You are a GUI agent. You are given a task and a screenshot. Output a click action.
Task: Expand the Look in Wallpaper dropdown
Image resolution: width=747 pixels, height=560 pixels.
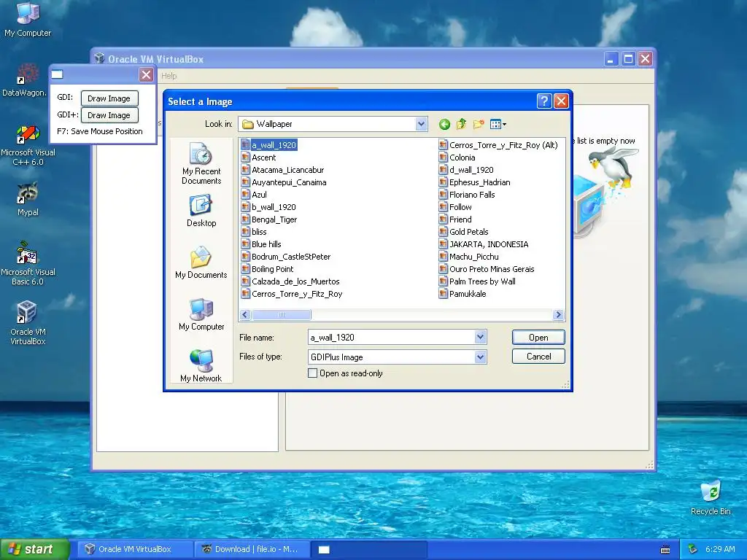[421, 124]
